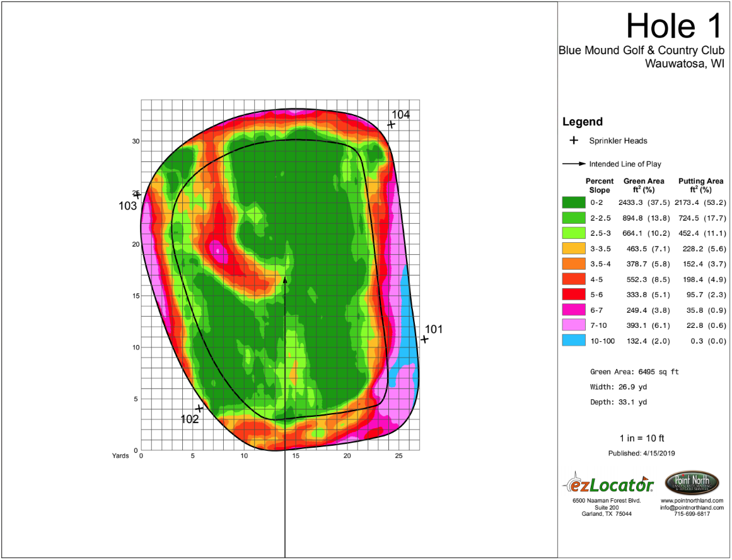This screenshot has height=560, width=732.
Task: Select the yellow 3-3.5 slope swatch
Action: (574, 248)
